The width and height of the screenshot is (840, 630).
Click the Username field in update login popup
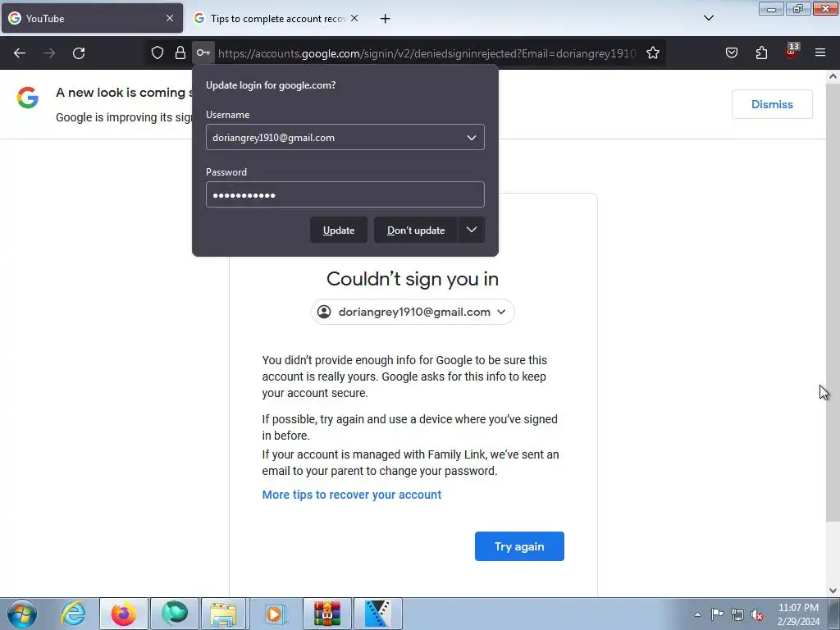pyautogui.click(x=345, y=137)
